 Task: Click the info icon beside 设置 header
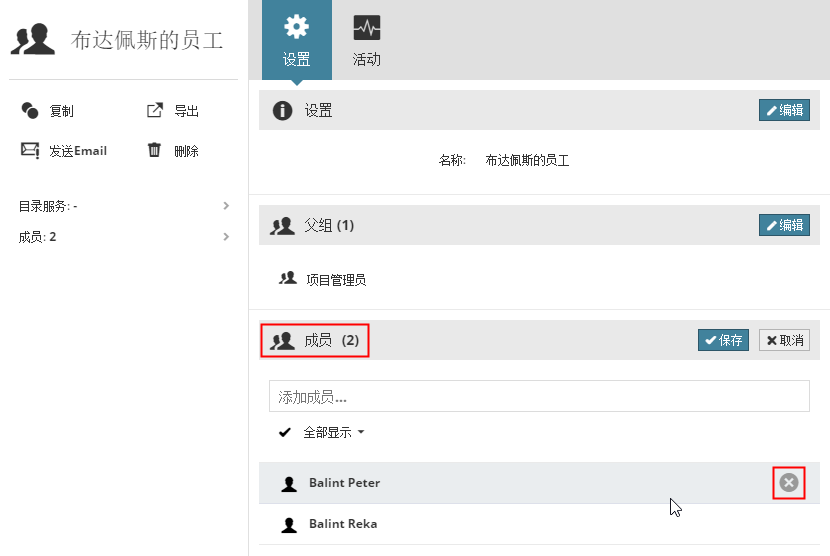(x=282, y=110)
